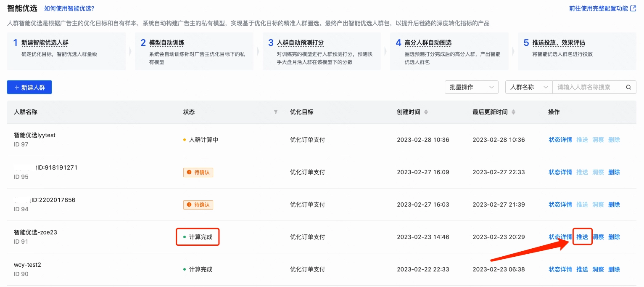Click 前往使用完整配置功能 link

point(598,8)
